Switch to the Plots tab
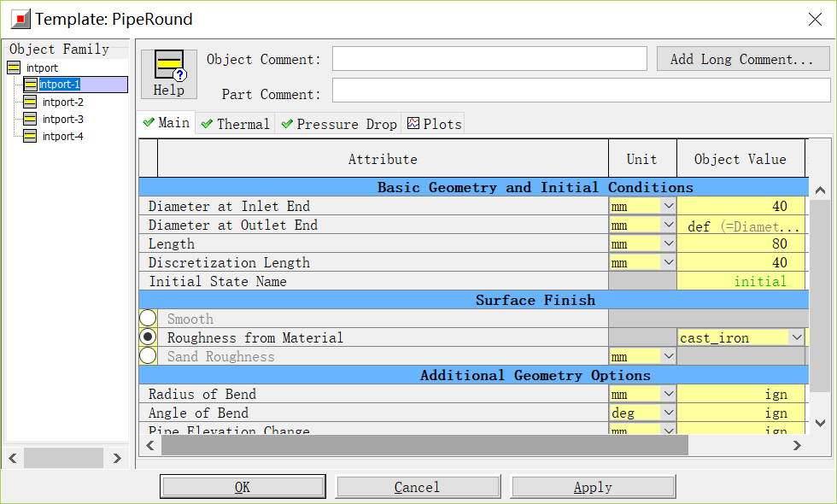The height and width of the screenshot is (504, 837). click(434, 124)
